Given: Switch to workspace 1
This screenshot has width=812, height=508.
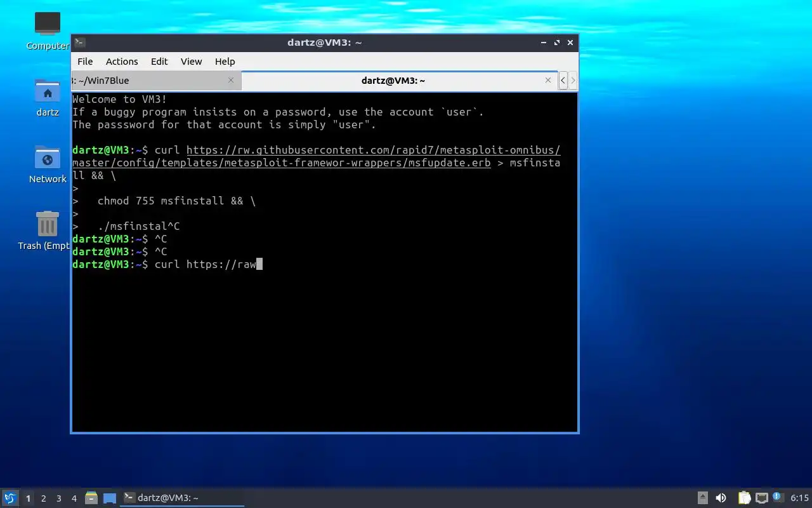Looking at the screenshot, I should pos(28,498).
